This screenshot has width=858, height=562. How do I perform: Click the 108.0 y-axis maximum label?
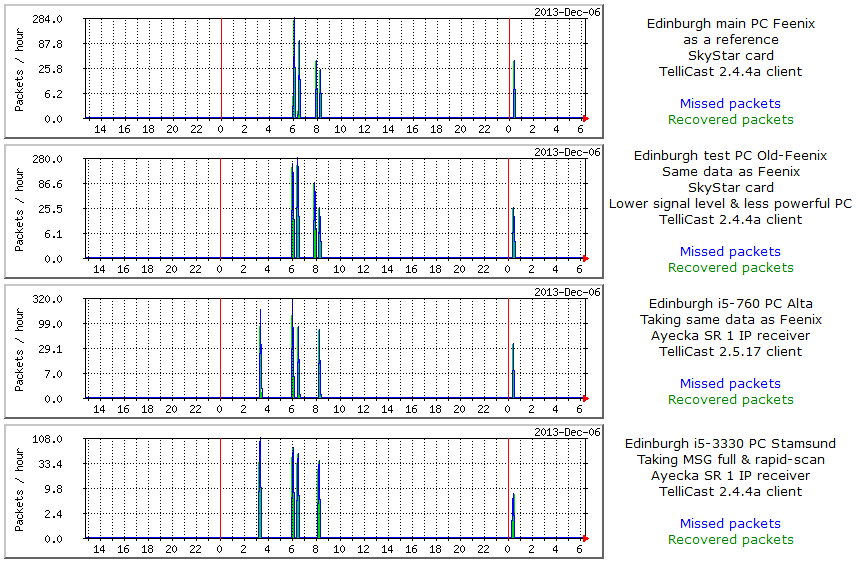coord(48,439)
